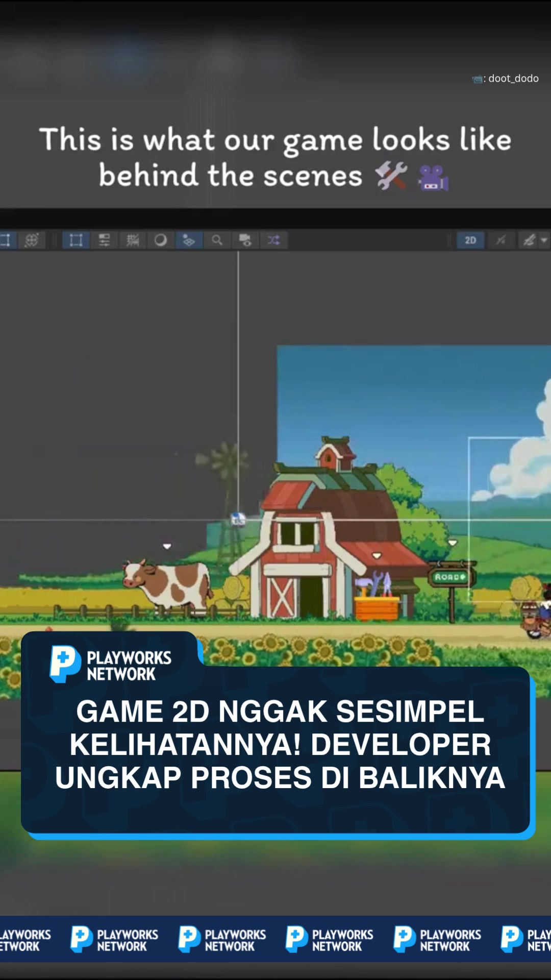Toggle the 2D view mode button
The image size is (551, 980).
470,240
